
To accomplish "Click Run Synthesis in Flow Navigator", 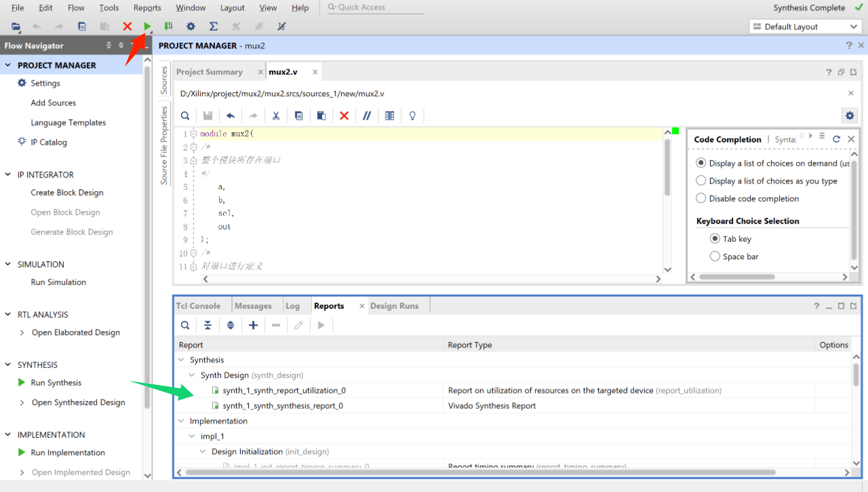I will (x=56, y=382).
